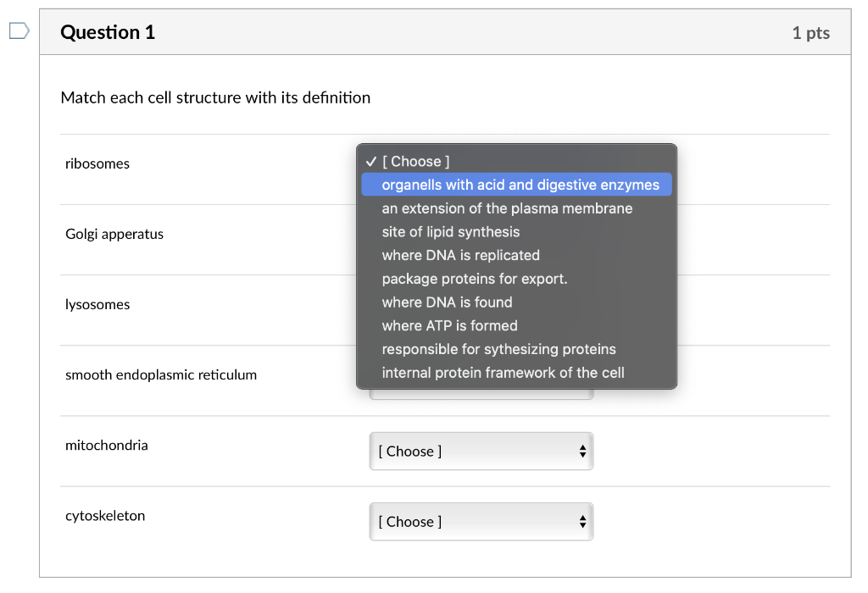Choose 'package proteins for export.' option

point(475,279)
